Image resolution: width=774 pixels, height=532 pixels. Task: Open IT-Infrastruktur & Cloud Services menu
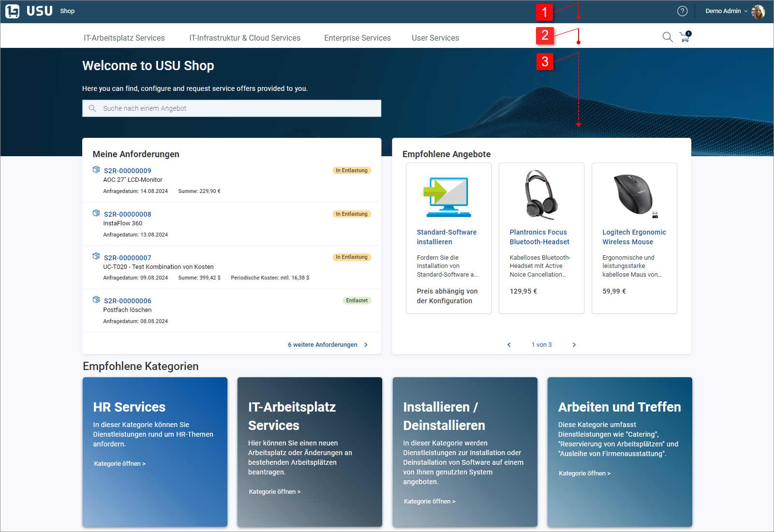245,38
